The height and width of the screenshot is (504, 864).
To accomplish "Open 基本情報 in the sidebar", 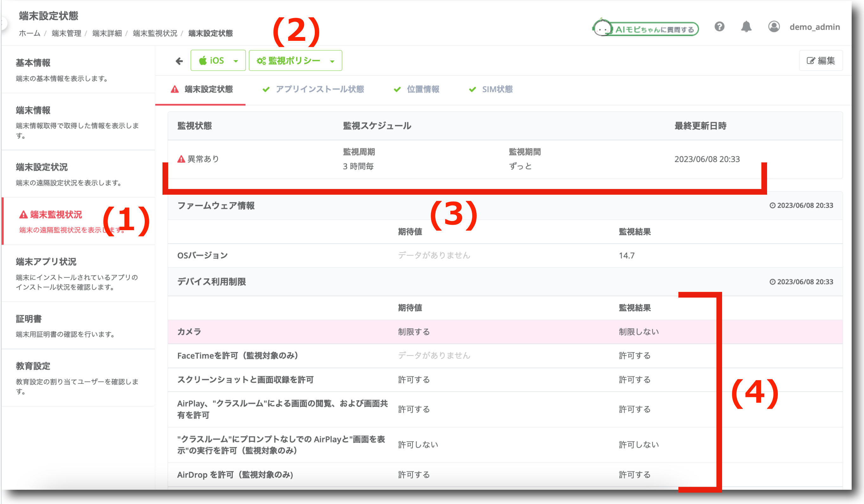I will click(78, 70).
